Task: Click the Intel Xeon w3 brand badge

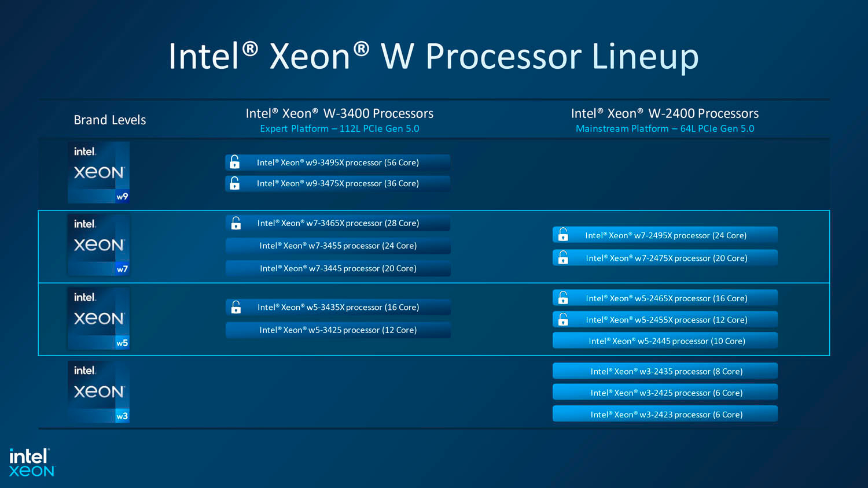Action: [x=98, y=391]
